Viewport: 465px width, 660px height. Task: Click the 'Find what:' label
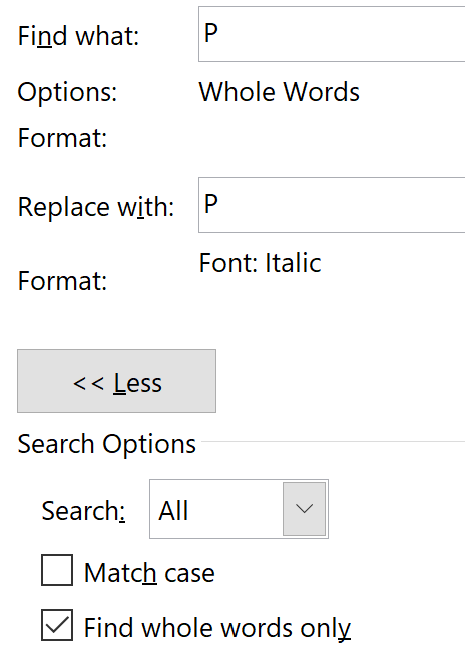[78, 36]
